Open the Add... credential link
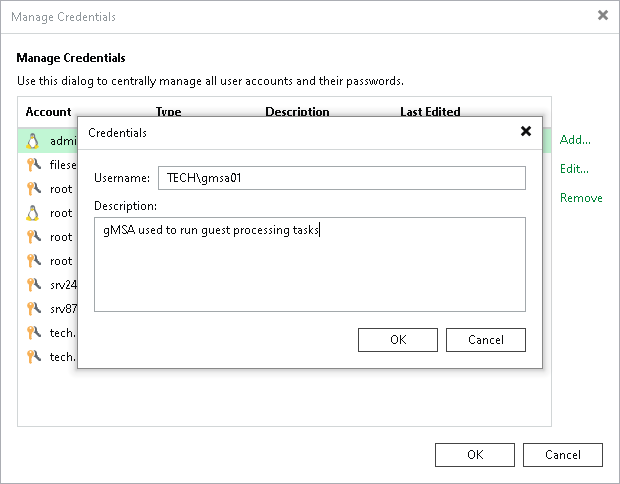This screenshot has height=484, width=620. click(x=575, y=140)
